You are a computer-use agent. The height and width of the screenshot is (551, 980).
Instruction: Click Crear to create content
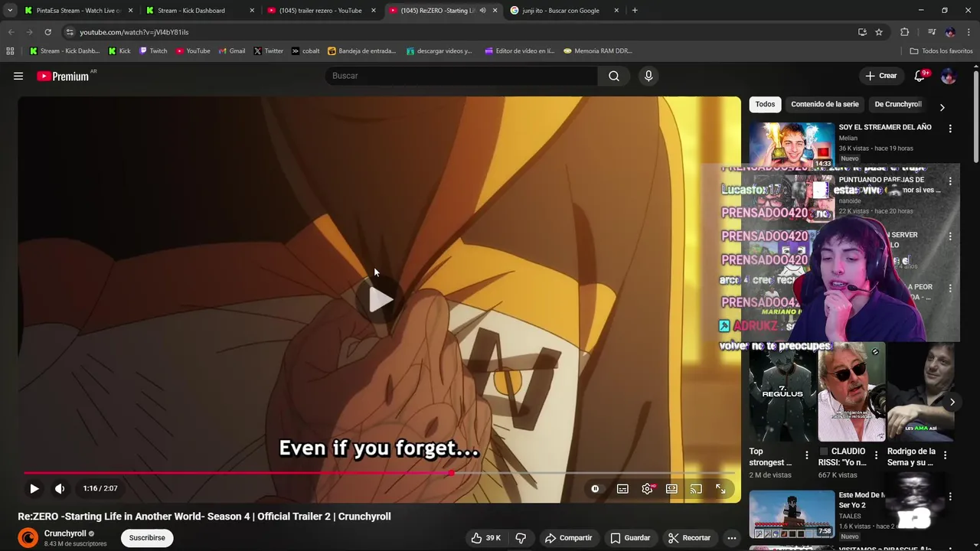click(x=880, y=76)
